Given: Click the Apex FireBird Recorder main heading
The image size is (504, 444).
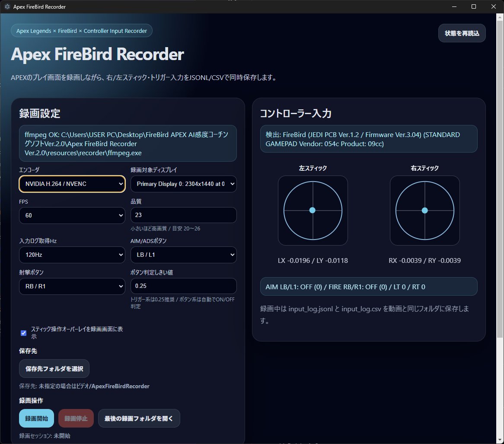Looking at the screenshot, I should pos(97,54).
